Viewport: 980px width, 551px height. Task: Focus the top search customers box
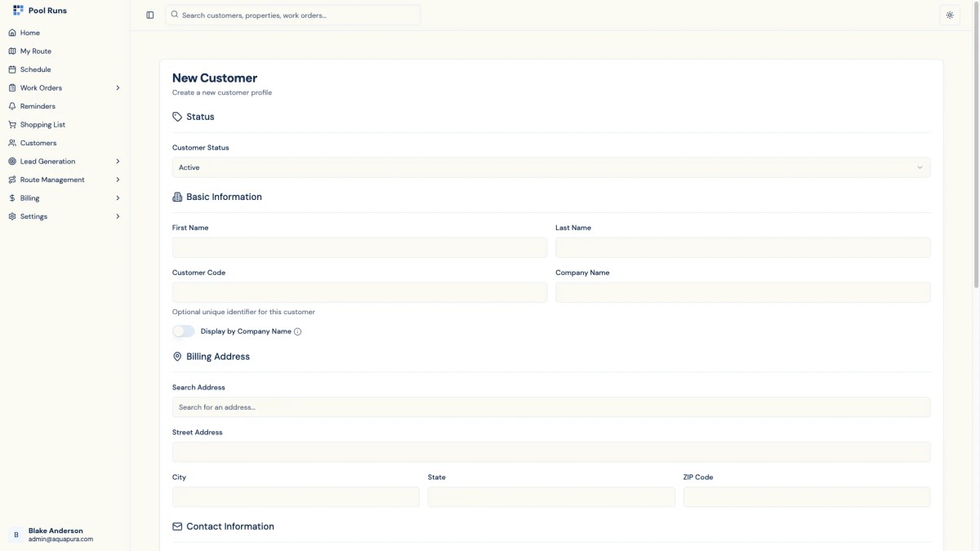pos(293,15)
